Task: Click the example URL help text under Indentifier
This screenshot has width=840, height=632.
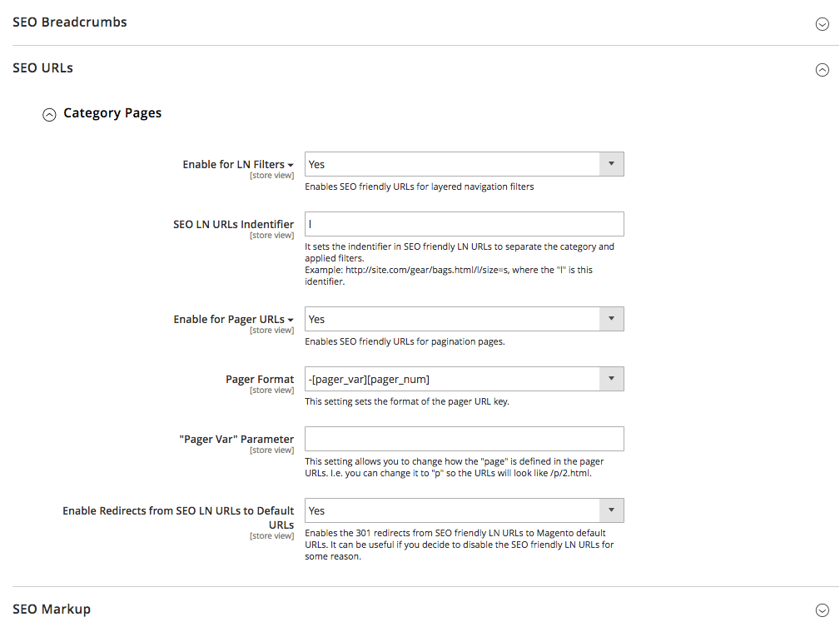Action: pyautogui.click(x=449, y=276)
